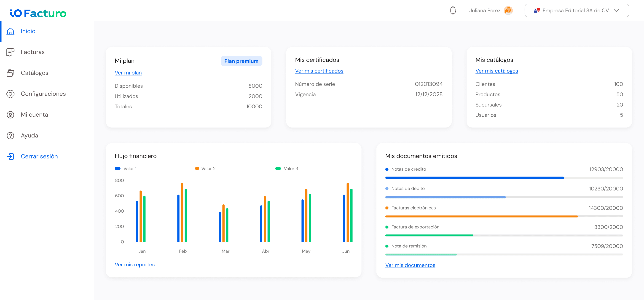Click the Configuraciones gear icon
The width and height of the screenshot is (644, 300).
point(10,94)
